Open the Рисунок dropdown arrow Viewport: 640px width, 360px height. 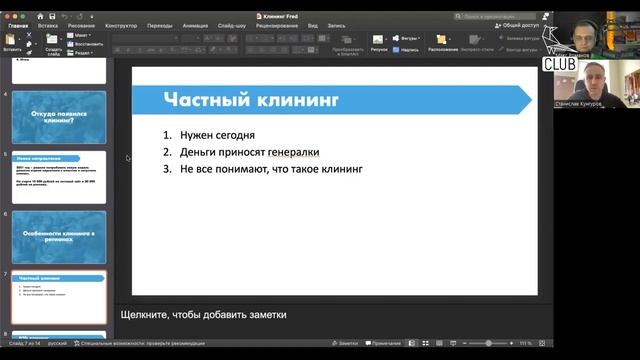(386, 40)
